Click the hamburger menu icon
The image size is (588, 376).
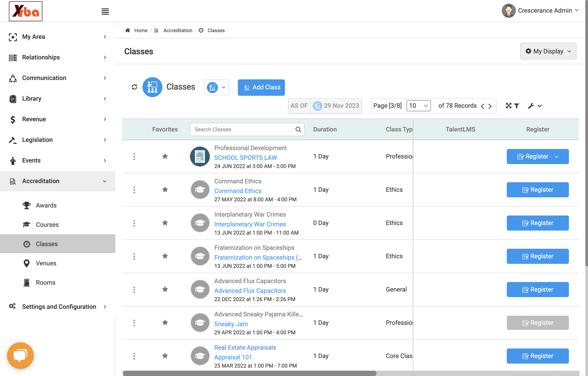click(x=105, y=11)
